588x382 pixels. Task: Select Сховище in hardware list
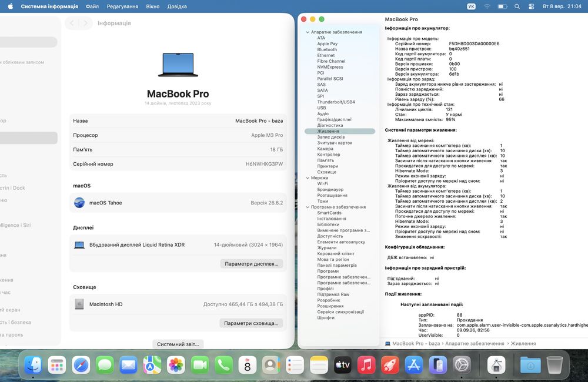click(x=326, y=172)
